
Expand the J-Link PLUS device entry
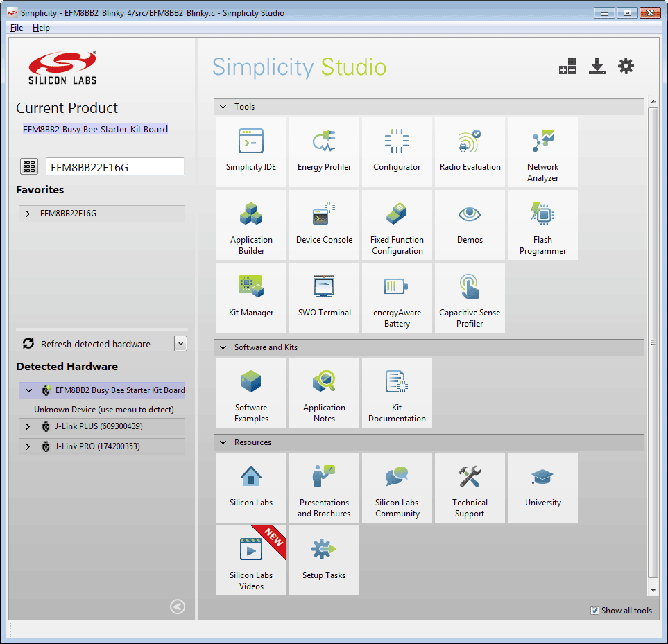coord(28,427)
